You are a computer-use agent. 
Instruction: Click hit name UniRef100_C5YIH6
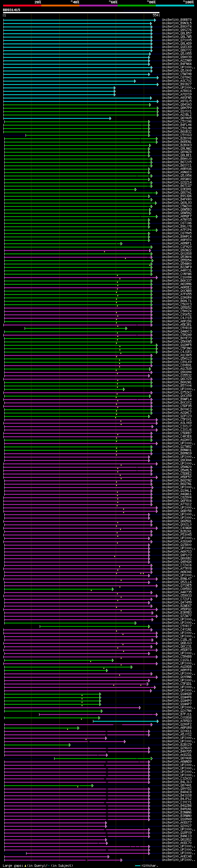click(x=177, y=121)
